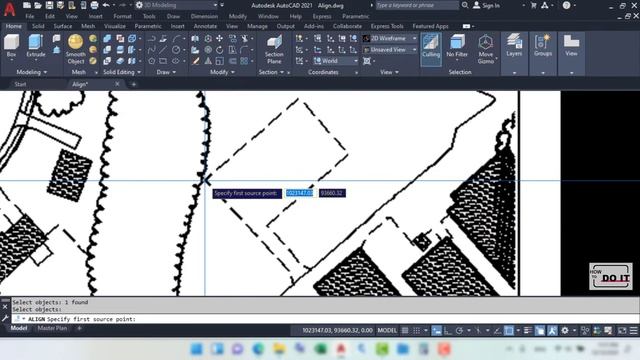Image resolution: width=640 pixels, height=360 pixels.
Task: Click the Erase tool in Modify panel
Action: pyautogui.click(x=196, y=61)
